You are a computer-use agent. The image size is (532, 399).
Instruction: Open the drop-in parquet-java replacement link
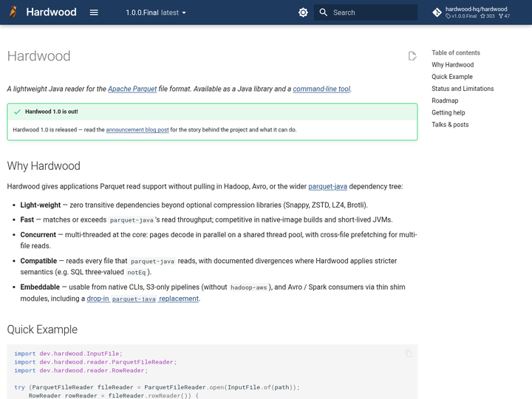click(x=143, y=299)
